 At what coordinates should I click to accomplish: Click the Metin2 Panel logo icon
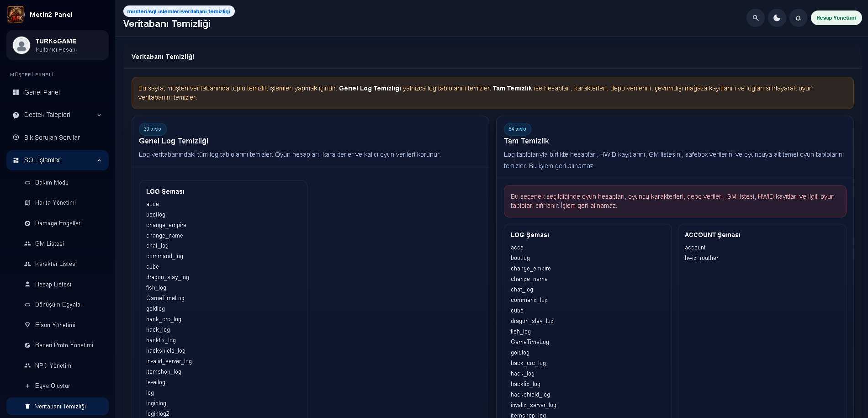pos(16,15)
